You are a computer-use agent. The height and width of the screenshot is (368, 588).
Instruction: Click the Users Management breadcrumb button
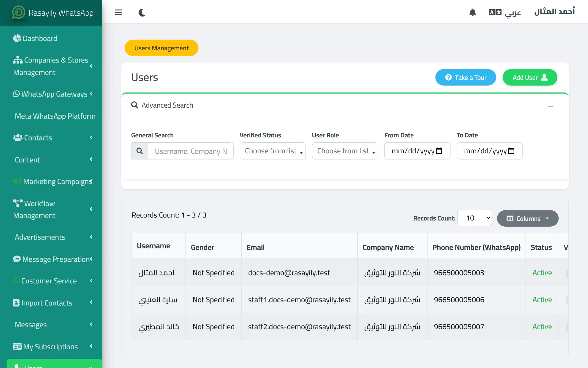161,48
